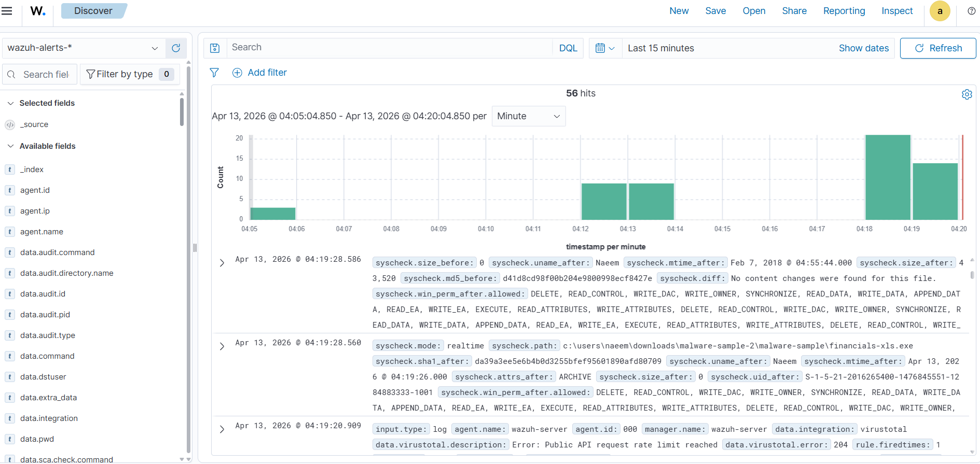Click the data.audit.command type icon
980x464 pixels.
pyautogui.click(x=10, y=252)
